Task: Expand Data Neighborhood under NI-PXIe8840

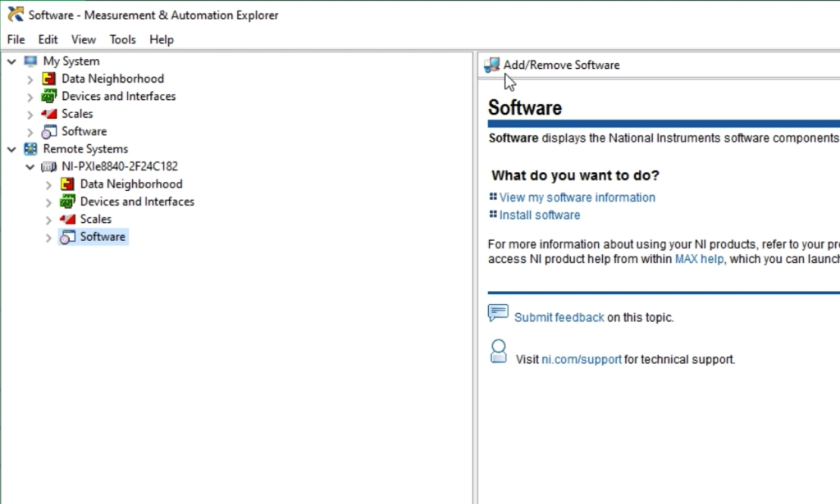Action: [48, 185]
